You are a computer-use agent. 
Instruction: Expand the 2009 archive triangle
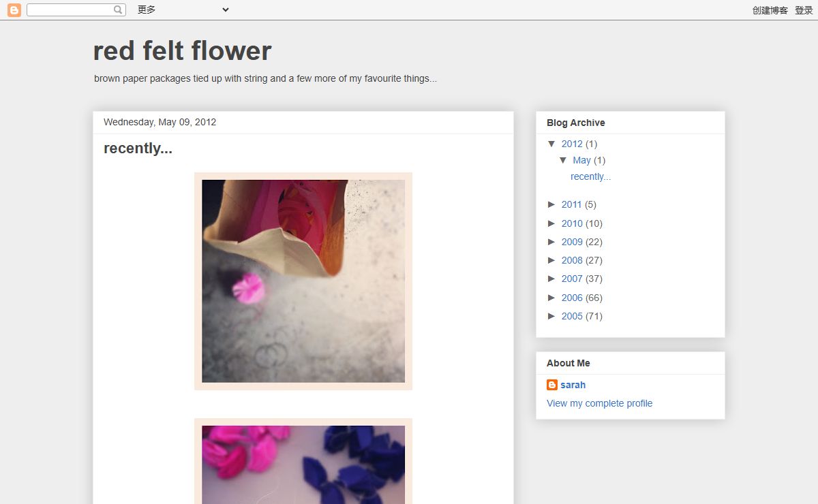[x=552, y=242]
